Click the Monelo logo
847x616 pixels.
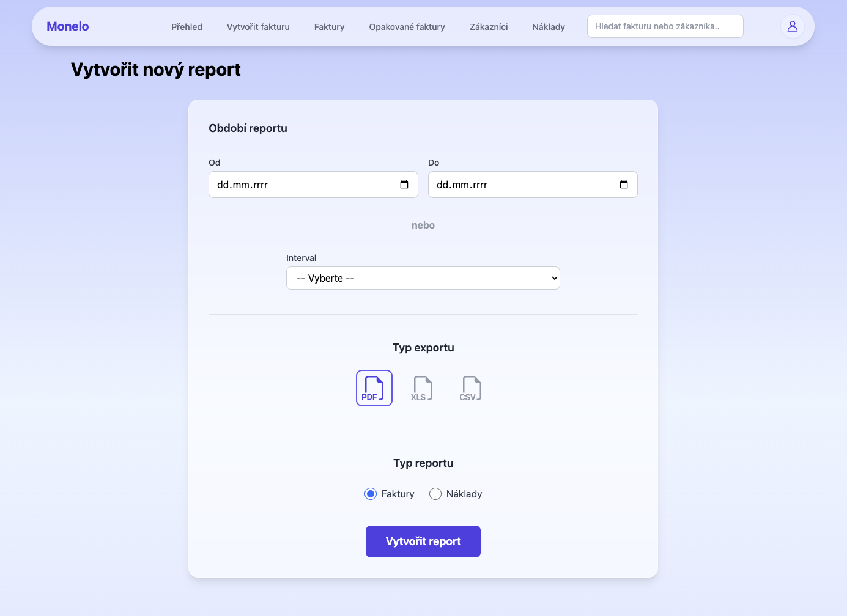67,26
